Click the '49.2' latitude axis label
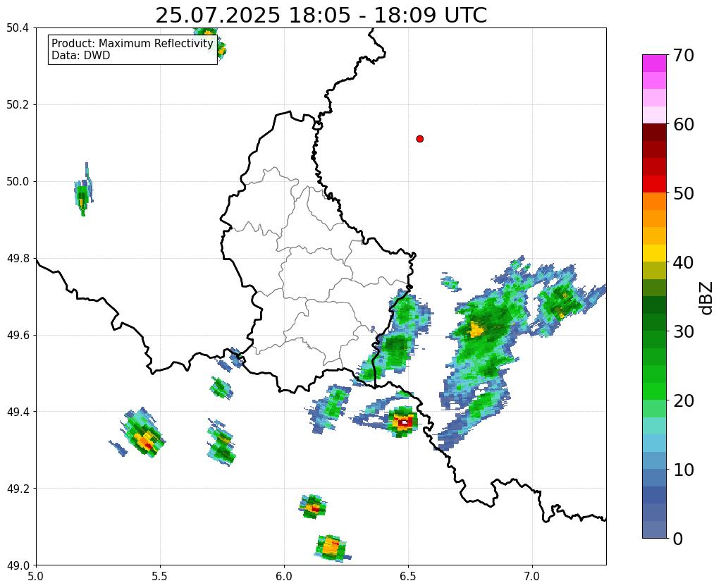 18,488
